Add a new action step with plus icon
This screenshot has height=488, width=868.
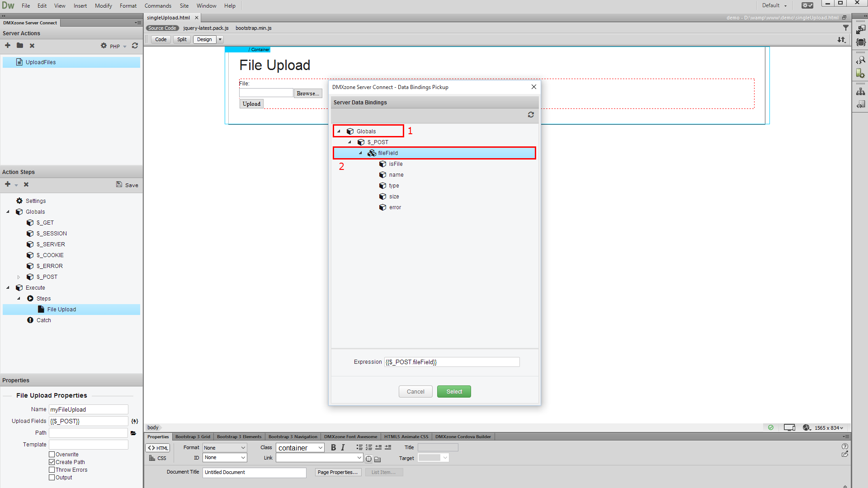pos(8,184)
